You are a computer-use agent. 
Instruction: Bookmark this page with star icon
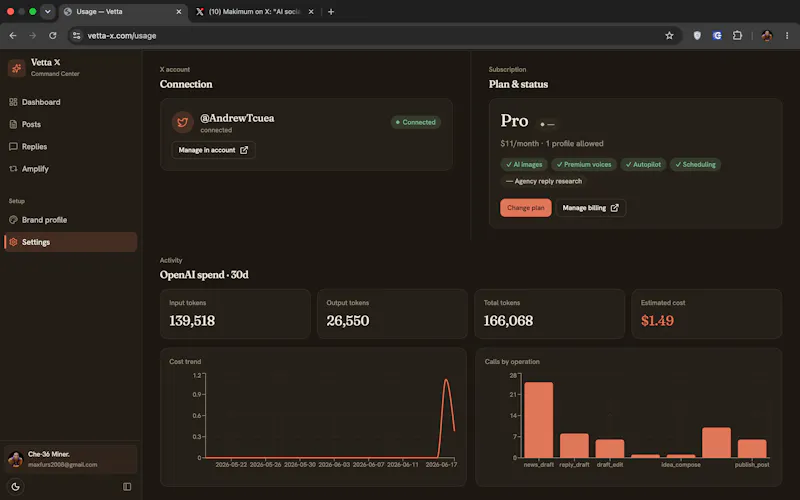point(669,36)
